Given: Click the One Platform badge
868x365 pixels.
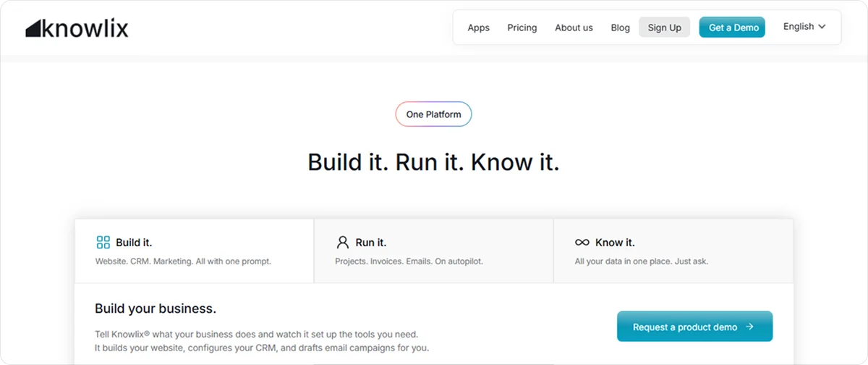Looking at the screenshot, I should 433,114.
